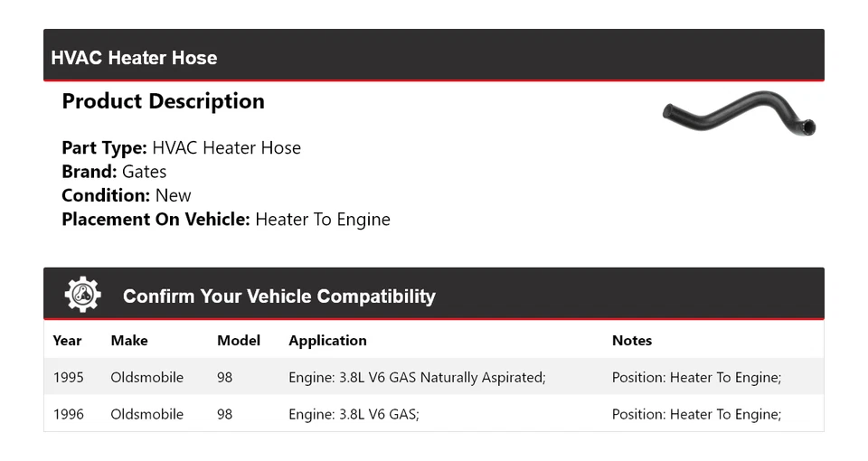The height and width of the screenshot is (461, 868).
Task: Click Oldsmobile in the 1995 row
Action: pyautogui.click(x=146, y=377)
